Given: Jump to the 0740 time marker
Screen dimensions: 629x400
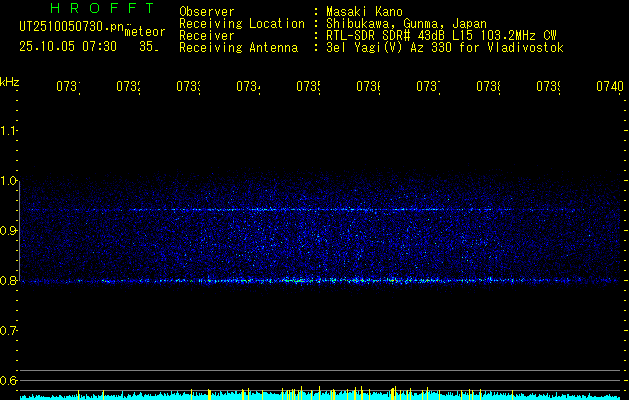Looking at the screenshot, I should click(x=609, y=87).
